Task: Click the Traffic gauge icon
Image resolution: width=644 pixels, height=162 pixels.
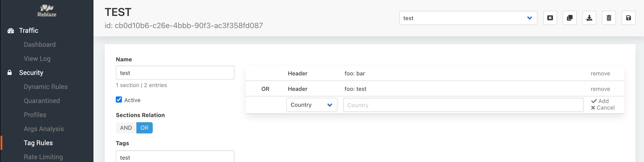Action: pyautogui.click(x=11, y=31)
